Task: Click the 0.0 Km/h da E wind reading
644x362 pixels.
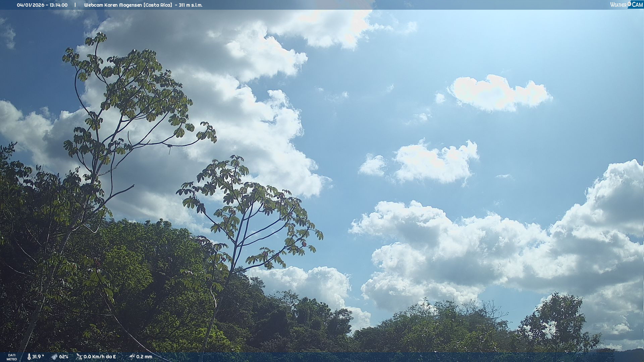Action: coord(100,357)
